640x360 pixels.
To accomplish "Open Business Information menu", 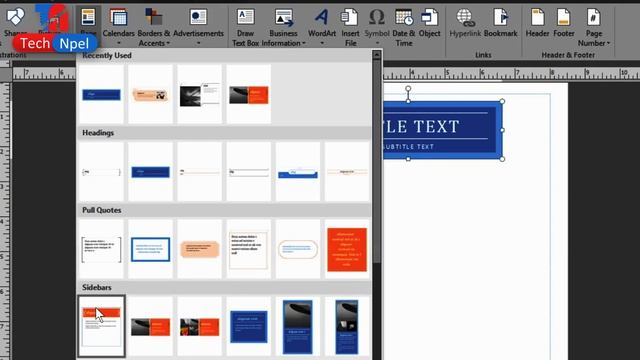I will (x=283, y=27).
